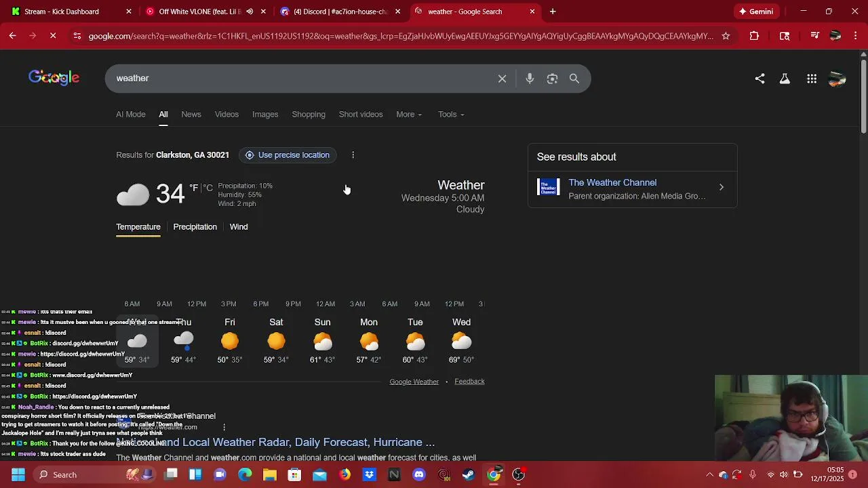
Task: Click Use precise location button
Action: click(288, 155)
